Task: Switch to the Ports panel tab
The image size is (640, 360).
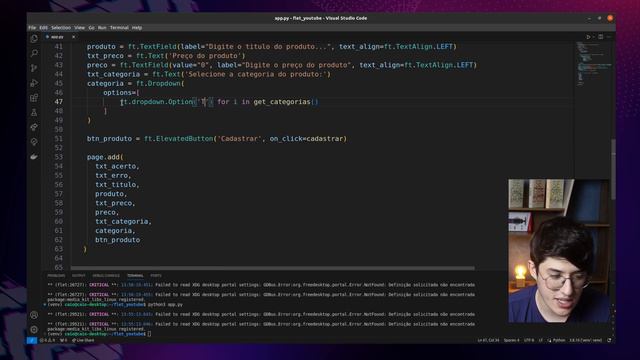Action: pyautogui.click(x=156, y=276)
